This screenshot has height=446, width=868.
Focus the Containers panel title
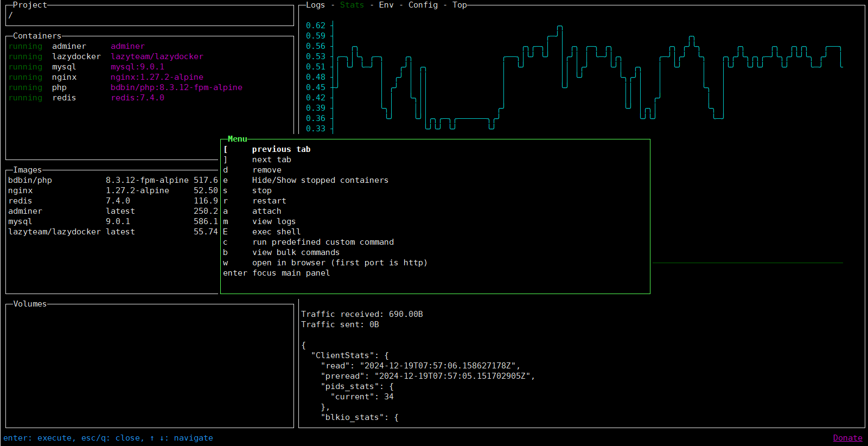pos(37,36)
